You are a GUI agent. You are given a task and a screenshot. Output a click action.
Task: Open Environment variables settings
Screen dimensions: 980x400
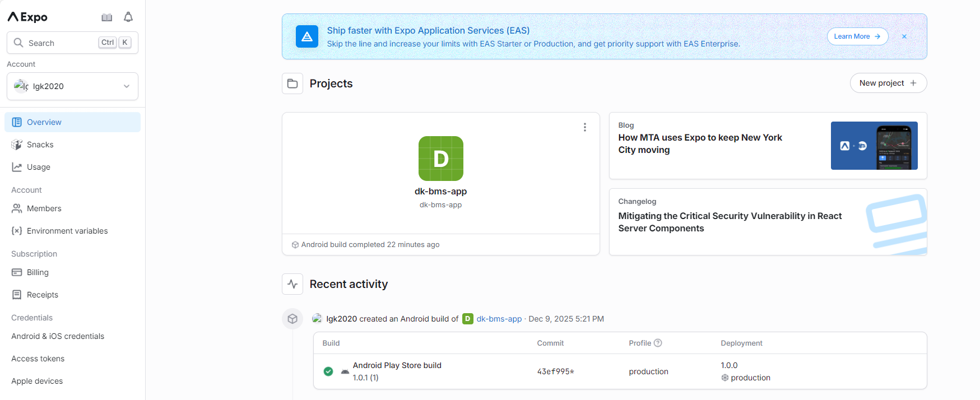pos(67,231)
